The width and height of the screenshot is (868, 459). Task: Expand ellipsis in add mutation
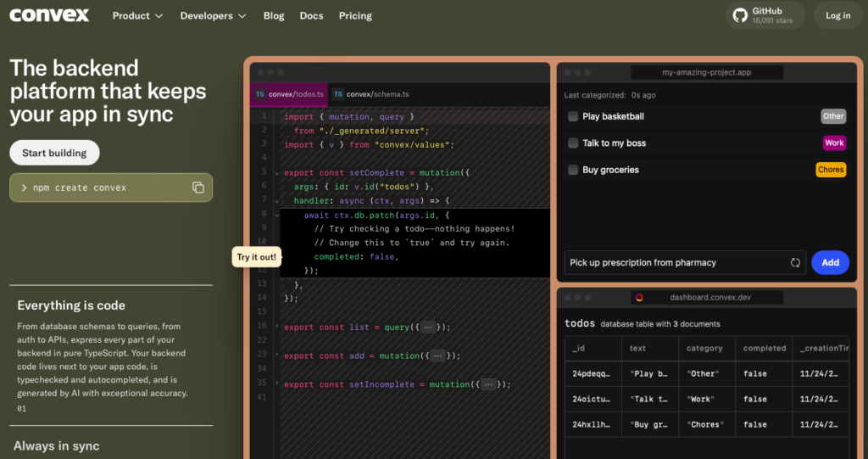(x=438, y=355)
